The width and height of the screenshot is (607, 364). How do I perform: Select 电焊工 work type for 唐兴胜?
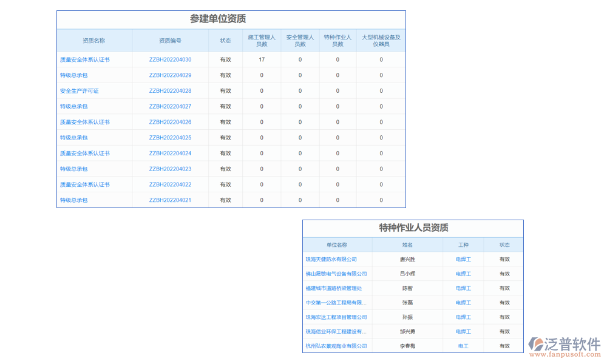(463, 259)
